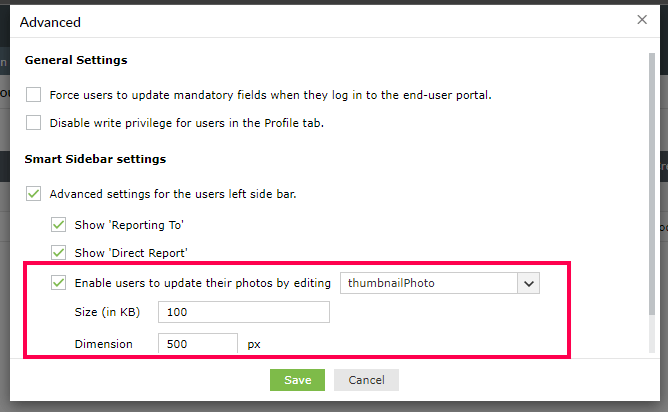The image size is (668, 412).
Task: Uncheck 'Advanced settings for the users left side bar'
Action: 34,194
